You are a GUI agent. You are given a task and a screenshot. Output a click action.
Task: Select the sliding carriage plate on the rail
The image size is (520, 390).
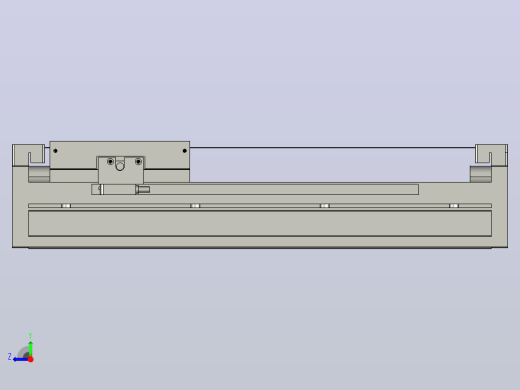pos(120,155)
